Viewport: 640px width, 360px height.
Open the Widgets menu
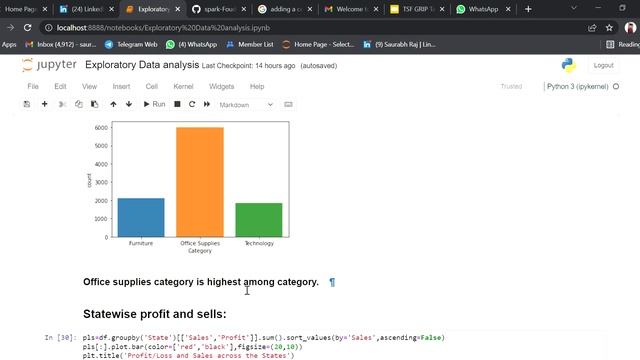click(221, 87)
